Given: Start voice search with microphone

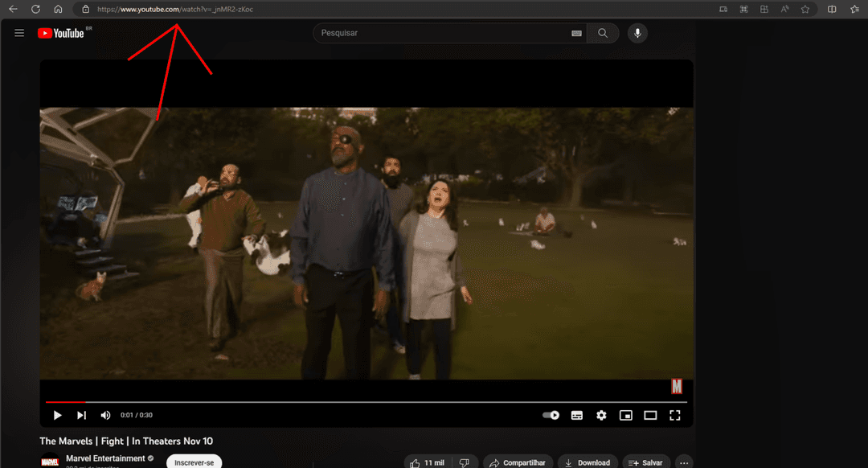Looking at the screenshot, I should (x=637, y=33).
